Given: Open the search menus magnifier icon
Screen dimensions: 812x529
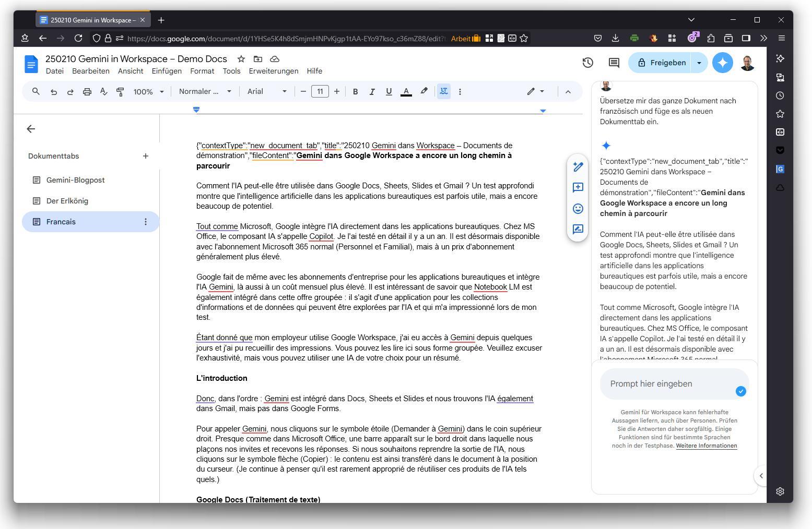Looking at the screenshot, I should tap(36, 91).
